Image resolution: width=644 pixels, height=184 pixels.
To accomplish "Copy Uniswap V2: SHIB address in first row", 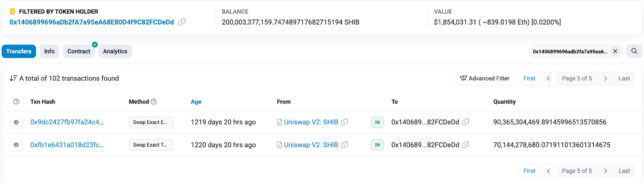I will tap(345, 122).
